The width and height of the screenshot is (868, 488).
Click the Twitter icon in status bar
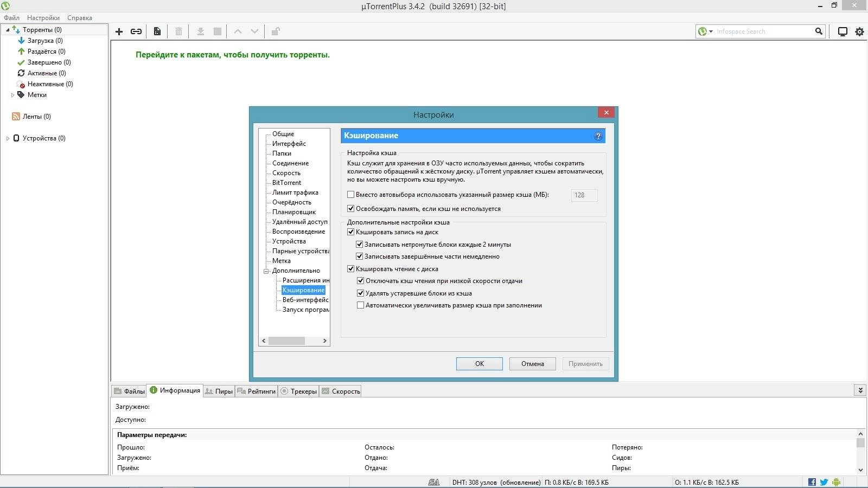point(824,482)
